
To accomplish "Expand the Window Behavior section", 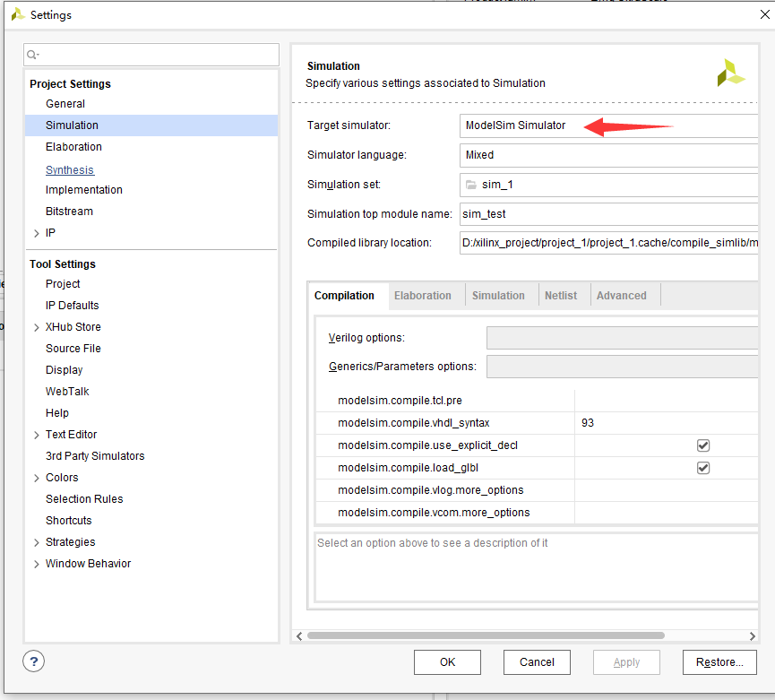I will [37, 563].
